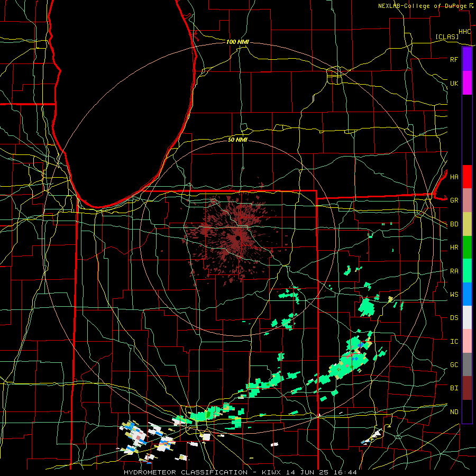The width and height of the screenshot is (476, 476).
Task: Click the "BI" legend label
Action: tap(454, 388)
